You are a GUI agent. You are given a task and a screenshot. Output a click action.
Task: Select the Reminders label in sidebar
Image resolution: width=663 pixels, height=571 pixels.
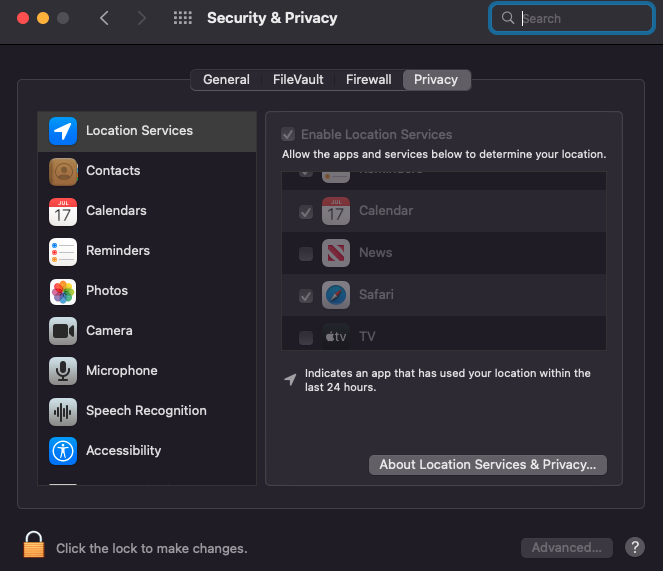(x=118, y=250)
